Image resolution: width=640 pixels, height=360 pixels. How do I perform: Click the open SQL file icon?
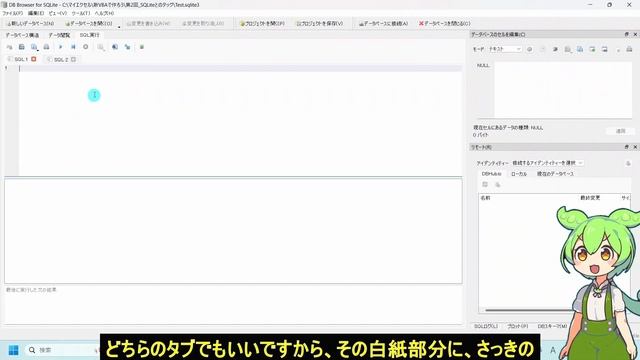(x=22, y=47)
